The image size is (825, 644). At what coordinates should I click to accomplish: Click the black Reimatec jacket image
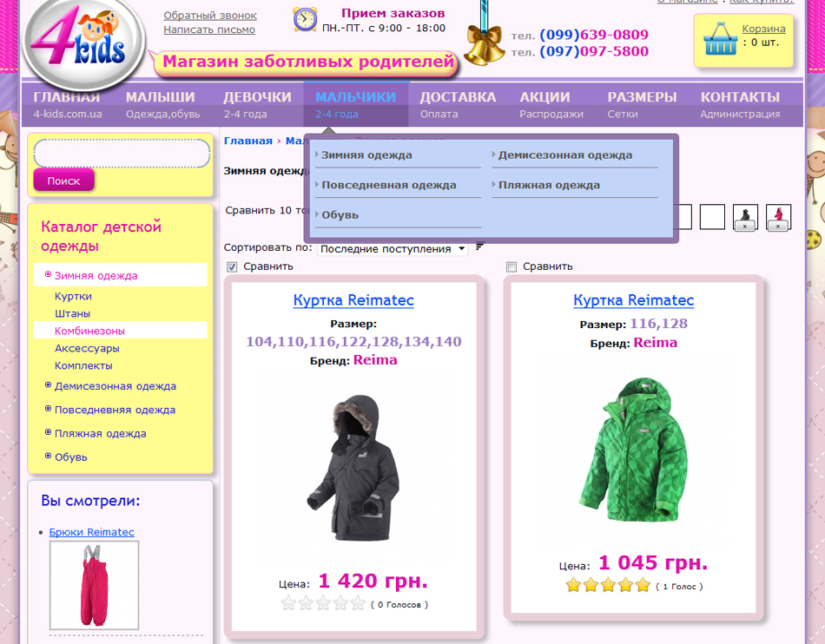[x=353, y=456]
